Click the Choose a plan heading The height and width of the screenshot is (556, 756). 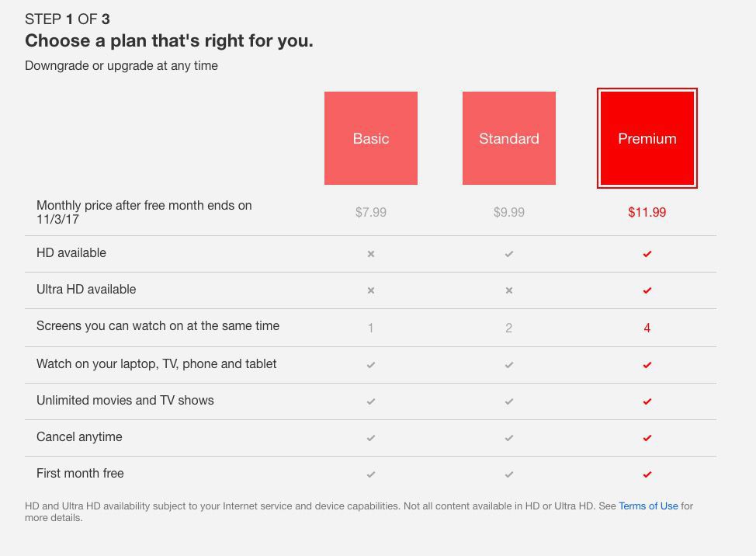tap(169, 40)
